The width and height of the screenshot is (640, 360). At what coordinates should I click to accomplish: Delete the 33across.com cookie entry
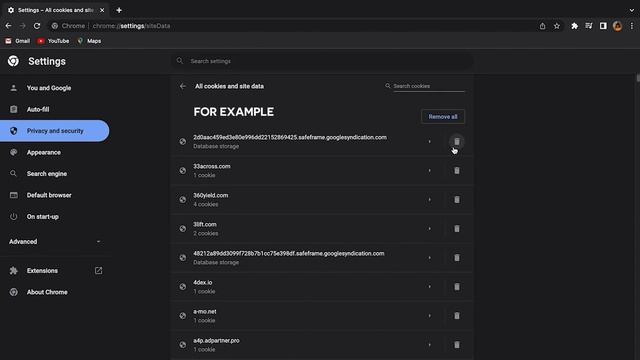point(457,171)
